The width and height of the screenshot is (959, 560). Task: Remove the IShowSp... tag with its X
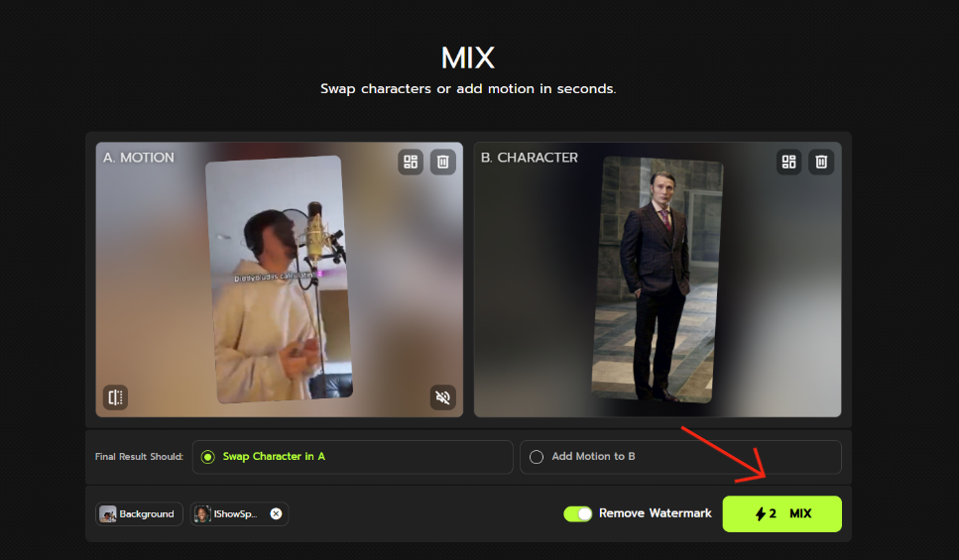pos(276,513)
